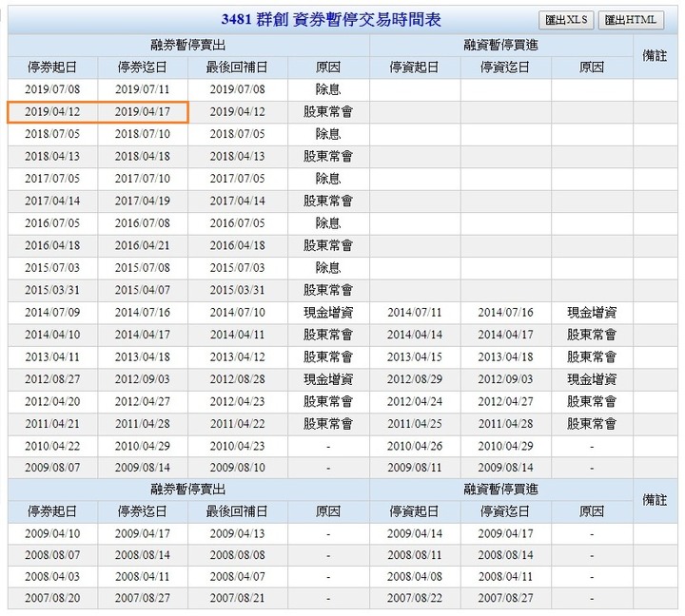Image resolution: width=685 pixels, height=616 pixels.
Task: Select margin start date 2013/04/15
Action: pyautogui.click(x=414, y=357)
